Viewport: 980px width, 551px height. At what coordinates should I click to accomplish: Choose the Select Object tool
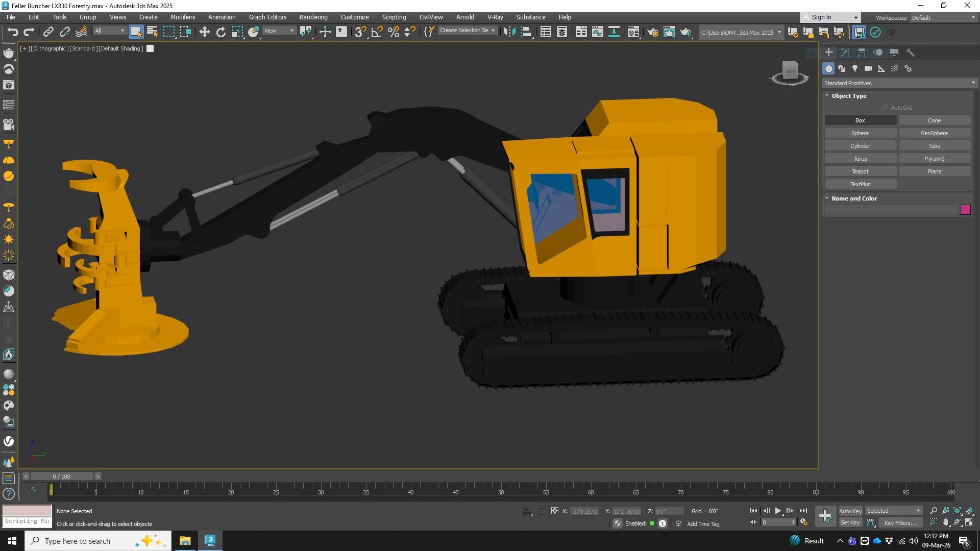(x=136, y=32)
